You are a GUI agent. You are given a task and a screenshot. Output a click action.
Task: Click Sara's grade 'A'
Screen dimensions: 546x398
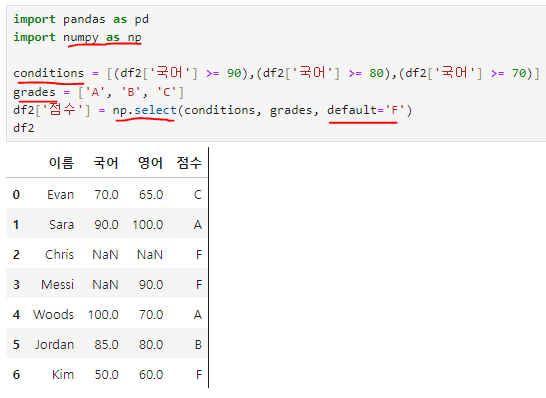198,225
